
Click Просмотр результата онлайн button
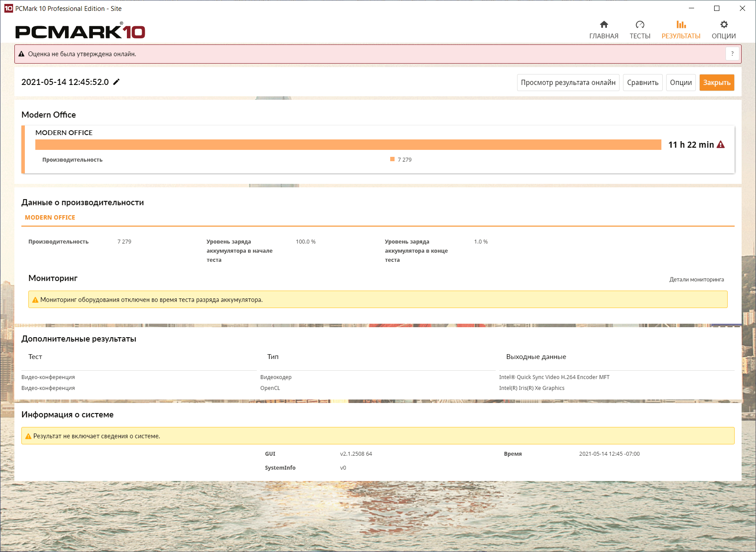(568, 82)
